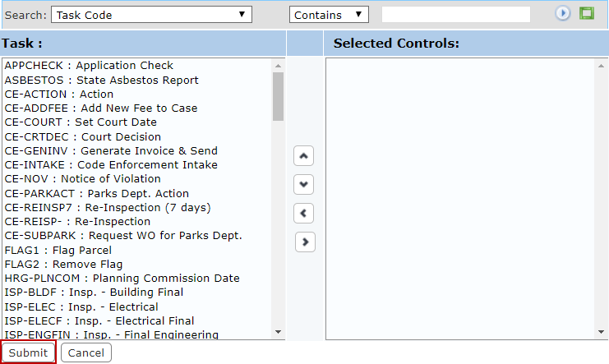Click Selected Controls scrollbar down arrow

click(602, 332)
